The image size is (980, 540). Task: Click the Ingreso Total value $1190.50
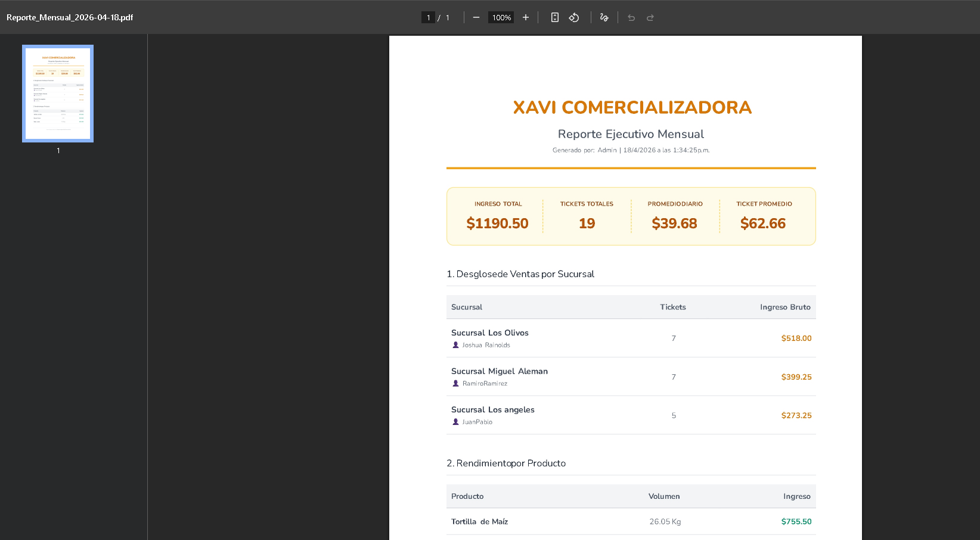tap(498, 223)
